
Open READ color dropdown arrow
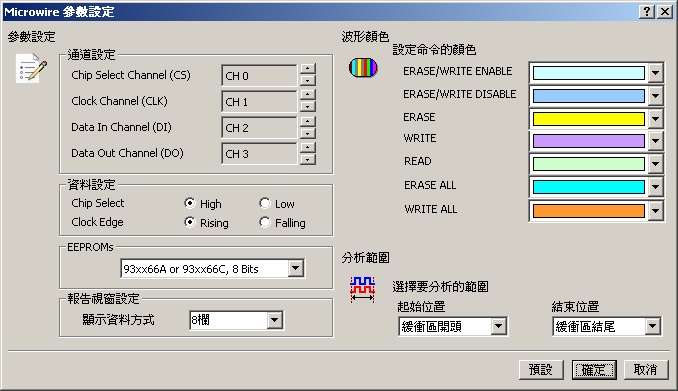point(656,164)
